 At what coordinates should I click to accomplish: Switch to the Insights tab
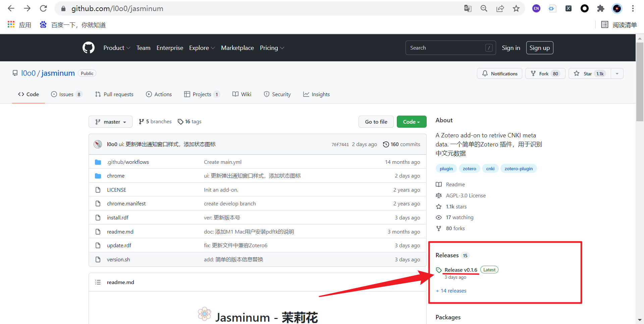(x=317, y=94)
